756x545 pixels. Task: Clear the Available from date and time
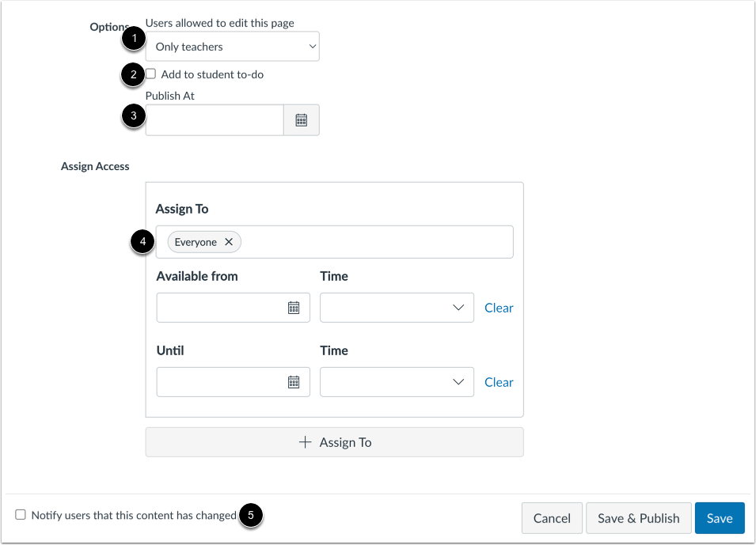[499, 308]
